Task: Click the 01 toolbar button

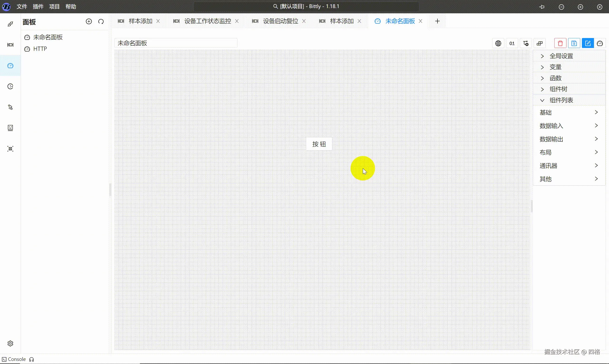Action: coord(512,43)
